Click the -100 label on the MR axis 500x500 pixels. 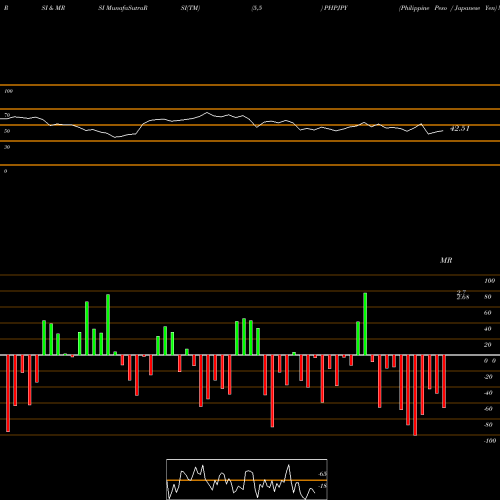pos(490,441)
